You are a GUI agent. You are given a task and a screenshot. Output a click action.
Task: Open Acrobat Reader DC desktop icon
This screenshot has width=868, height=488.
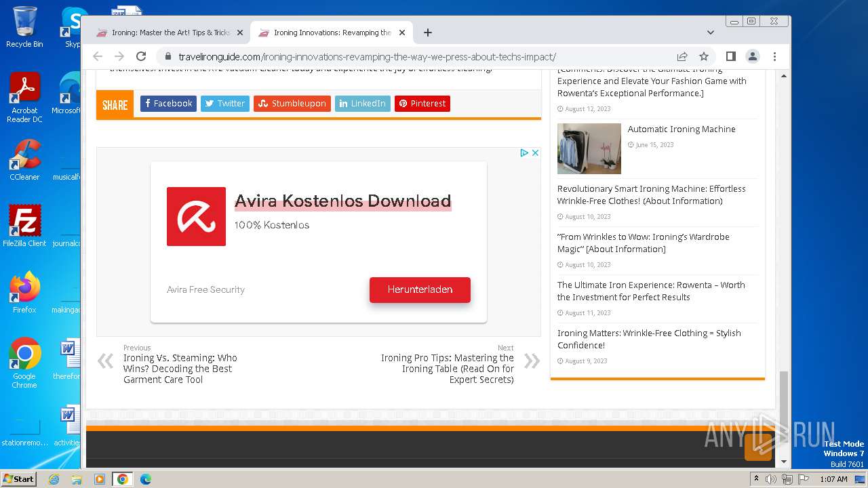click(x=24, y=98)
